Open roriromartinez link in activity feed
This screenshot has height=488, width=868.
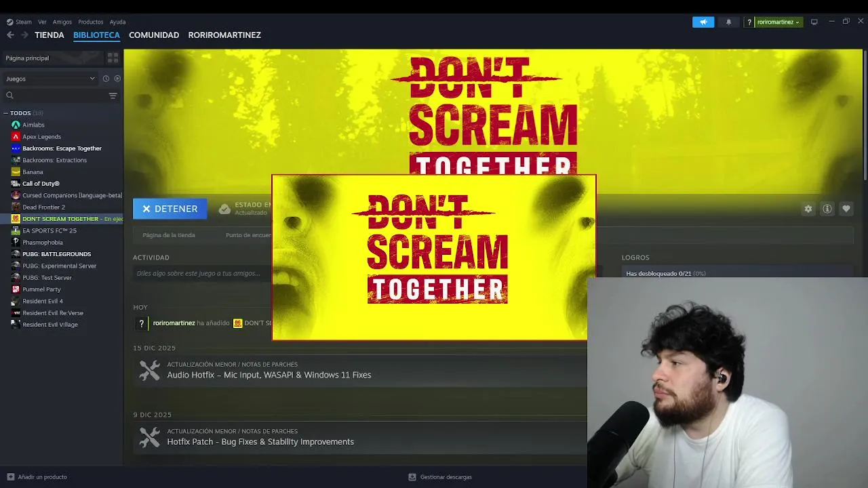click(x=174, y=323)
